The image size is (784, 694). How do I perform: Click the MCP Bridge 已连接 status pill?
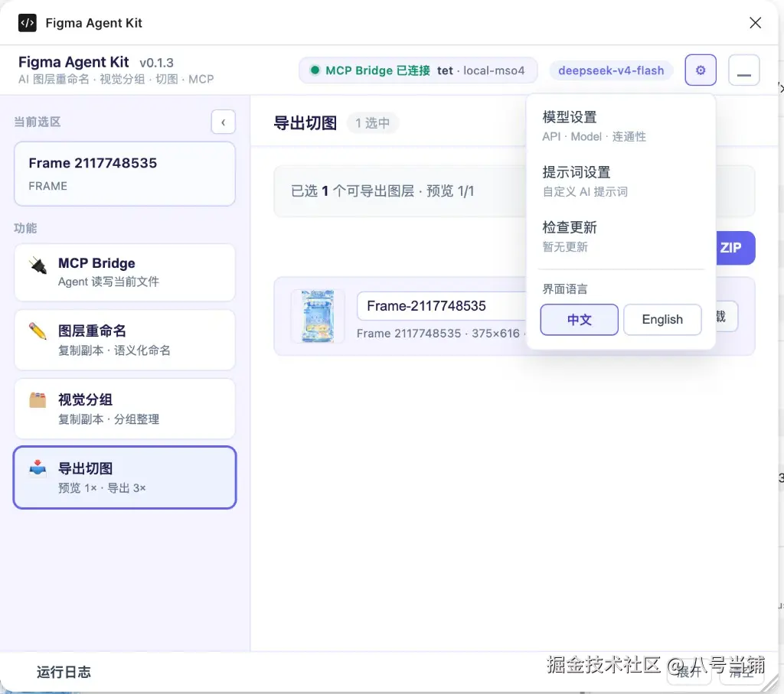(418, 70)
